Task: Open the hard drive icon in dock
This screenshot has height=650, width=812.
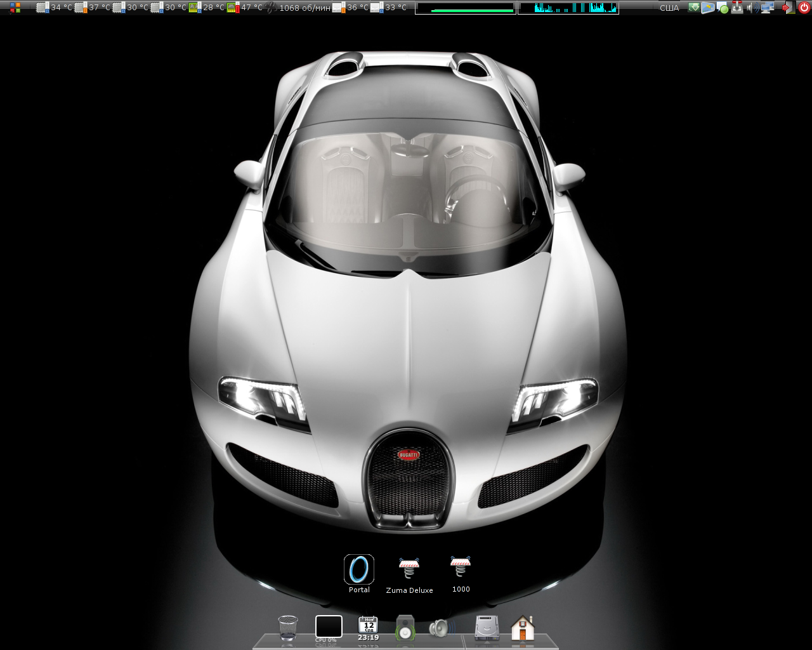Action: [487, 627]
